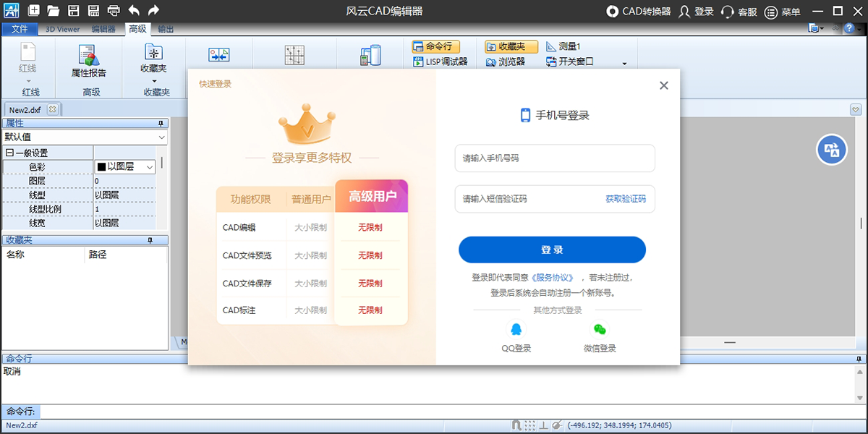868x434 pixels.
Task: Click the 微信登录 WeChat icon
Action: tap(599, 330)
